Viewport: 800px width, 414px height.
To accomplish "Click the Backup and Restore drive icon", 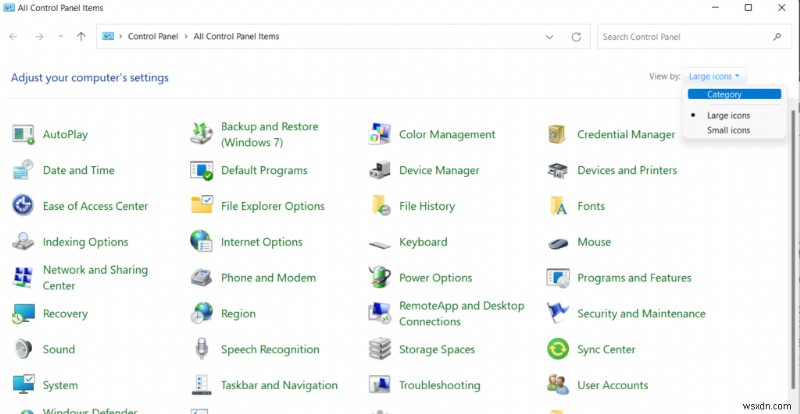I will 201,134.
